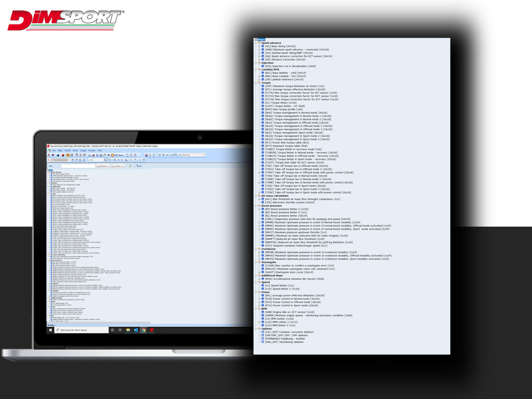Open Chrome from the laptop taskbar
The height and width of the screenshot is (399, 532).
point(144,330)
